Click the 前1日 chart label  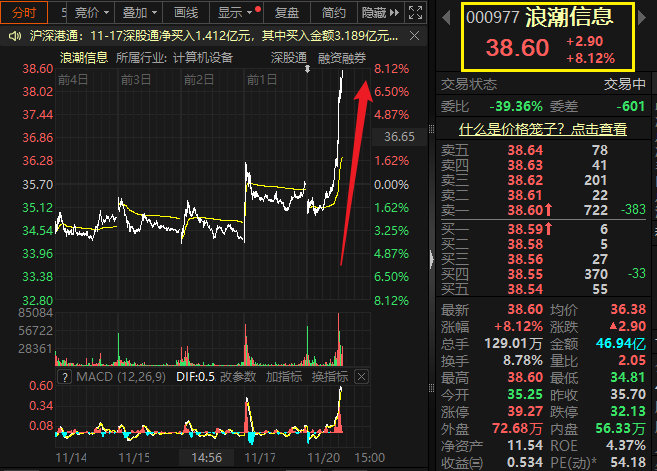(262, 80)
